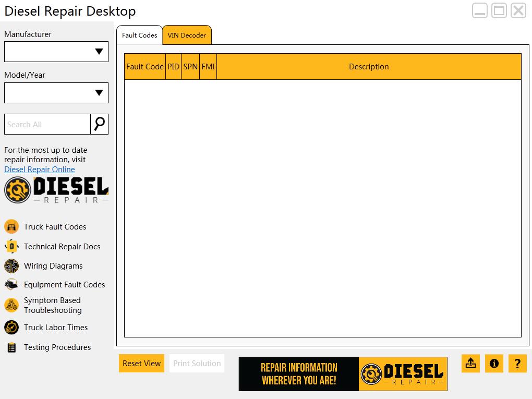Click the Symptom Based Troubleshooting icon
The width and height of the screenshot is (532, 399).
(11, 305)
